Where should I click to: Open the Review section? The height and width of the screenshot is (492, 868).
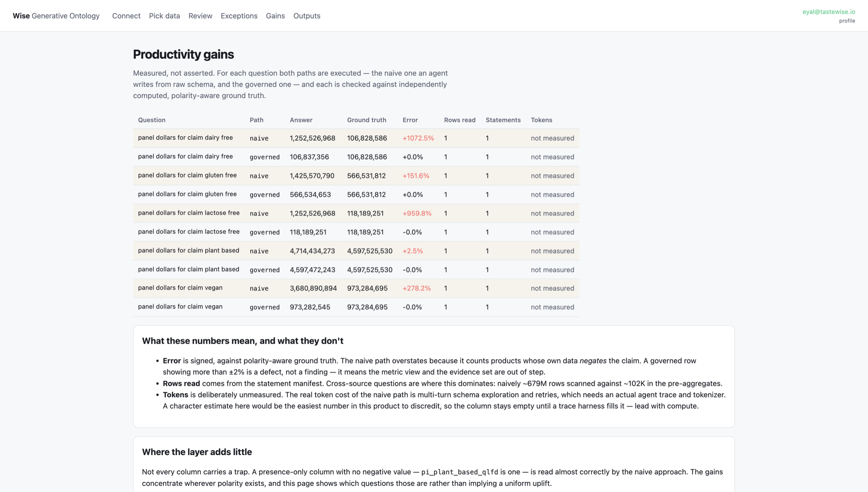(x=200, y=16)
